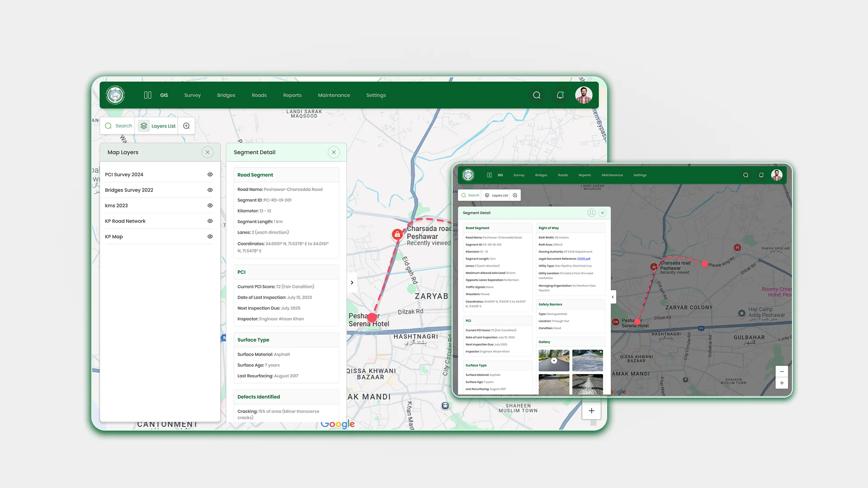Open the Gallery photo with white lane marking
This screenshot has width=868, height=488.
(x=587, y=384)
